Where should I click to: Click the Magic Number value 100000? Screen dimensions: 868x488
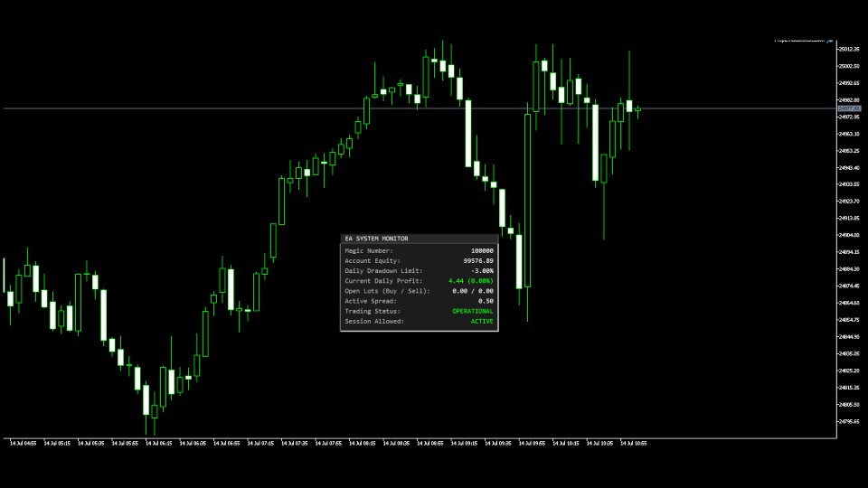(x=482, y=250)
